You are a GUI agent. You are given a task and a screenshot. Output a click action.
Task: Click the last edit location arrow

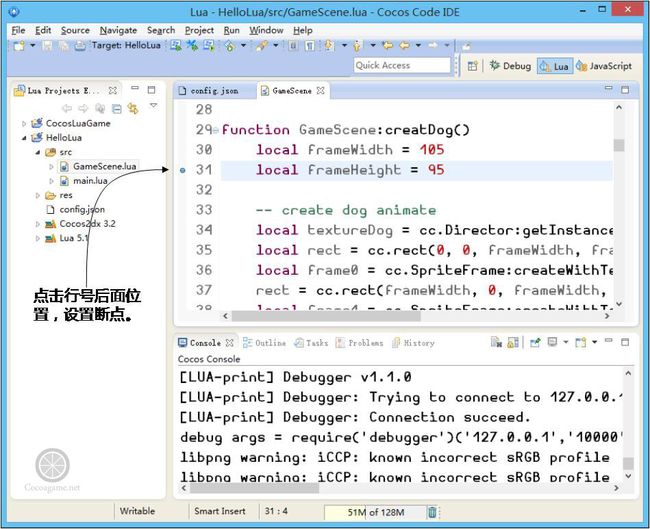tap(388, 45)
